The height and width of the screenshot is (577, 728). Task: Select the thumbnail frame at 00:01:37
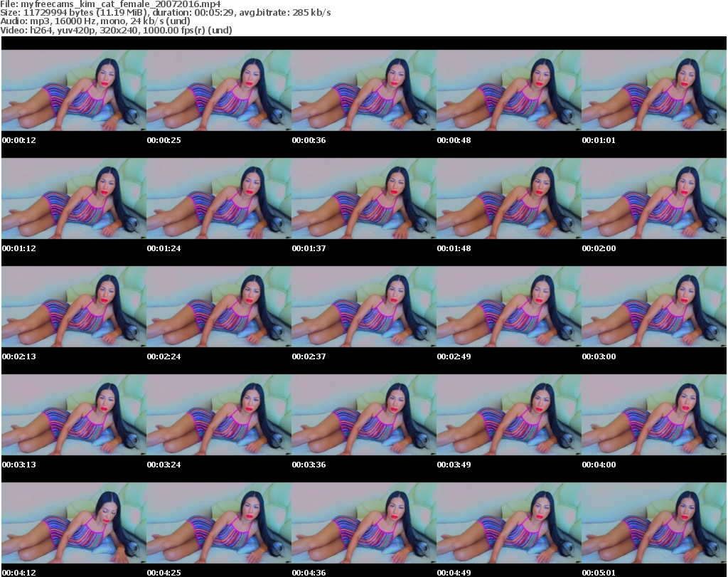point(364,198)
